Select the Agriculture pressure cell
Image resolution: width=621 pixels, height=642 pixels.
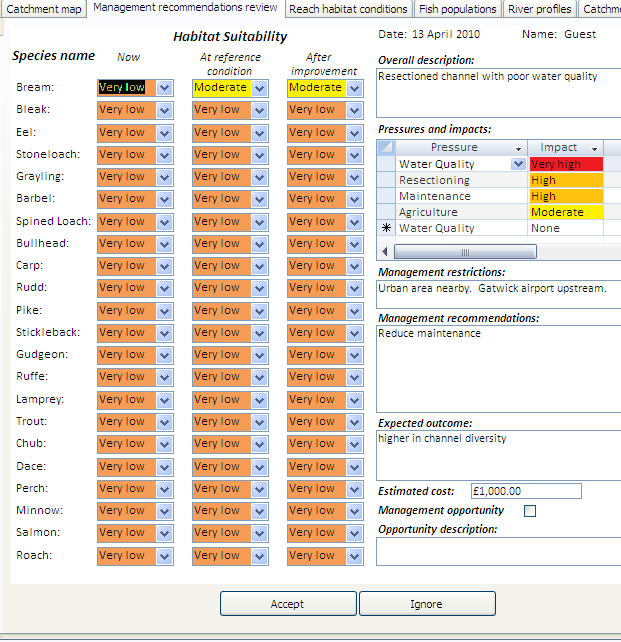(461, 212)
